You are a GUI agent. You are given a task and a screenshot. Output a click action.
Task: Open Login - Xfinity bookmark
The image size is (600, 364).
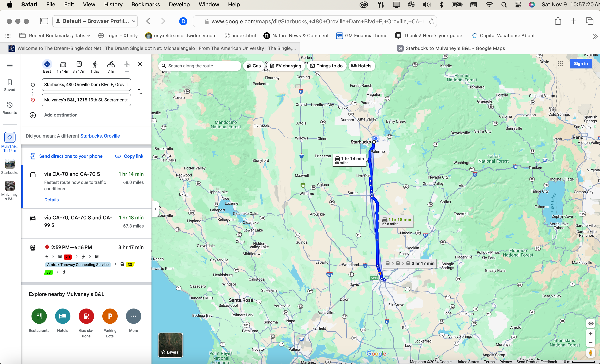pos(118,36)
